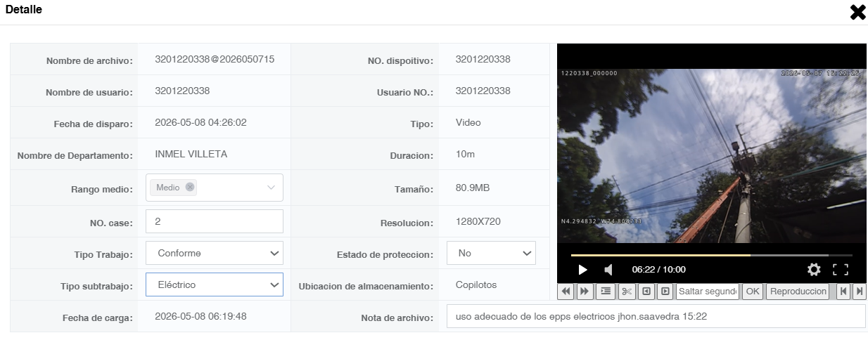Image resolution: width=868 pixels, height=340 pixels.
Task: Click the 1280X720 resolution value
Action: click(x=478, y=221)
